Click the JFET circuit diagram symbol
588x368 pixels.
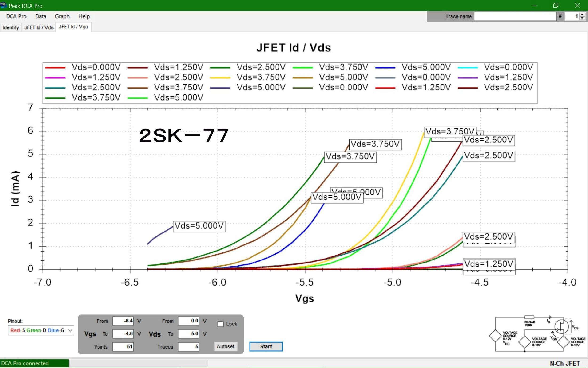click(x=561, y=327)
